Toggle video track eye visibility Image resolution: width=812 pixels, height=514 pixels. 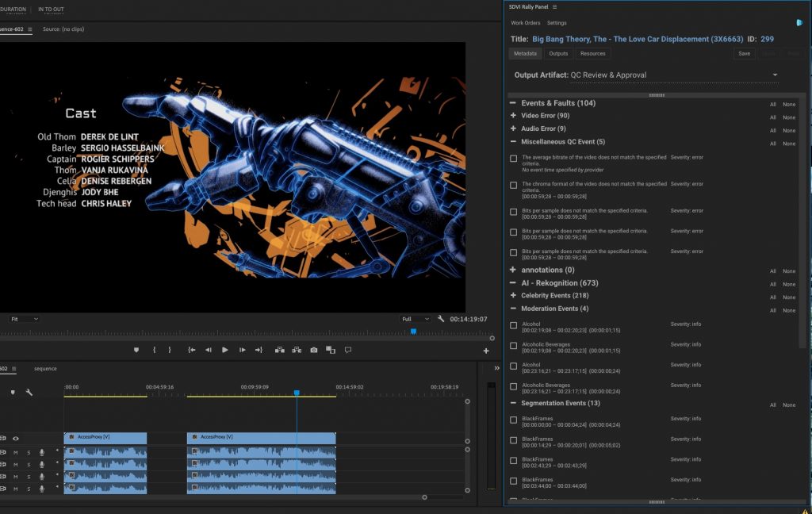(x=15, y=438)
